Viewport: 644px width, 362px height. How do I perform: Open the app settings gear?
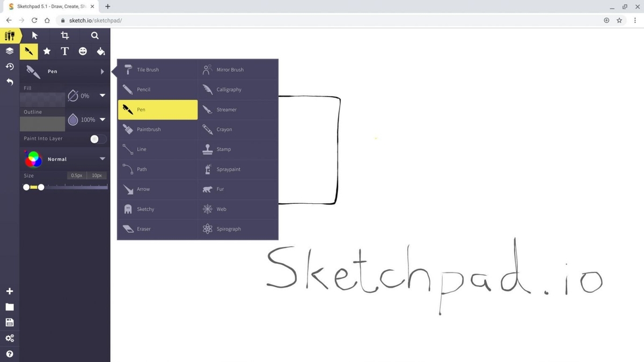click(9, 338)
